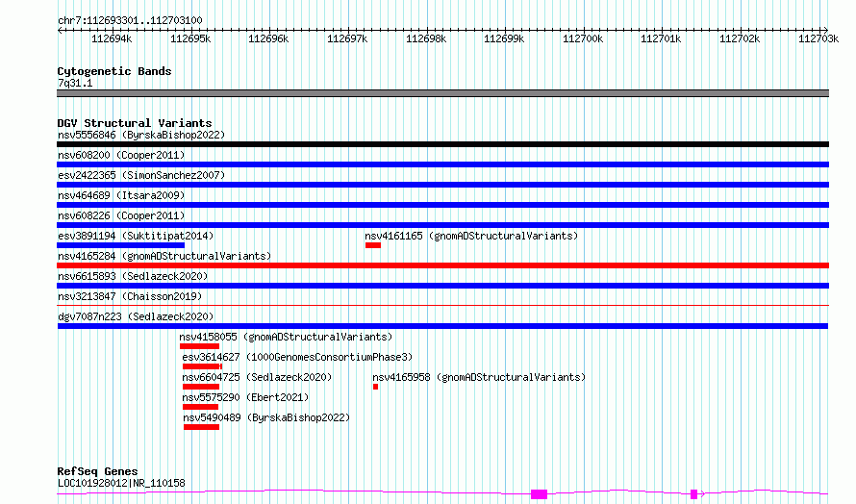Click the 7q31.1 band label
This screenshot has width=856, height=504.
[x=75, y=83]
